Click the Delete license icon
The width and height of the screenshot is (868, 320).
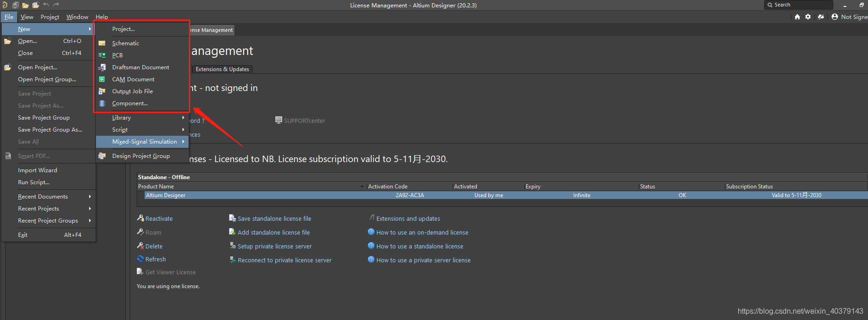tap(140, 246)
